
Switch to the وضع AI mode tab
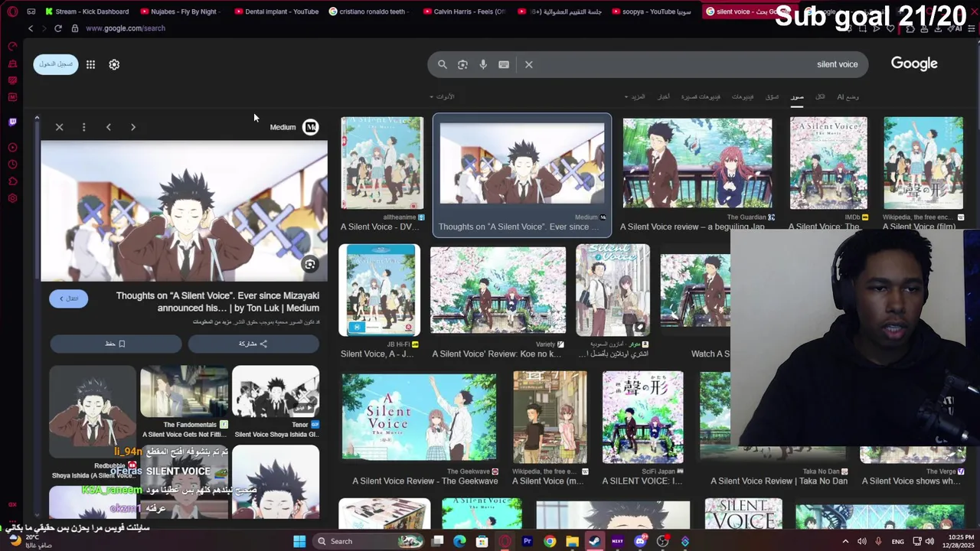(x=848, y=97)
